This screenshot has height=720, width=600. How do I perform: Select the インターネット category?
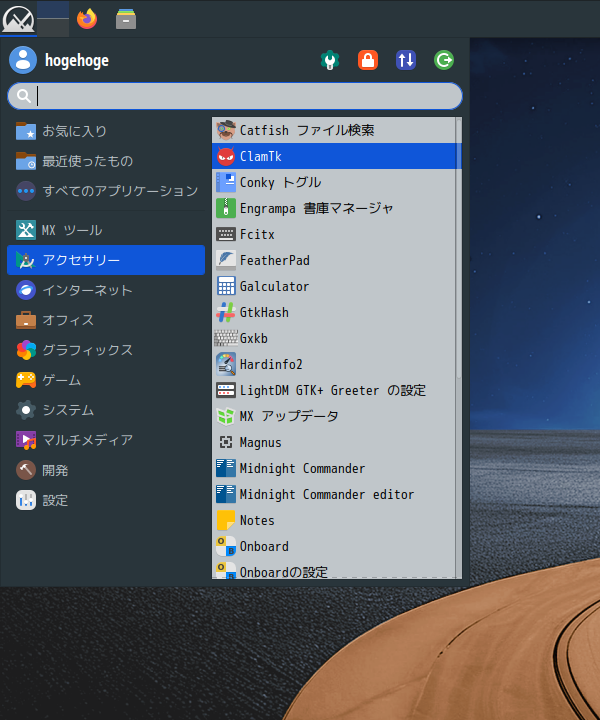pyautogui.click(x=106, y=290)
